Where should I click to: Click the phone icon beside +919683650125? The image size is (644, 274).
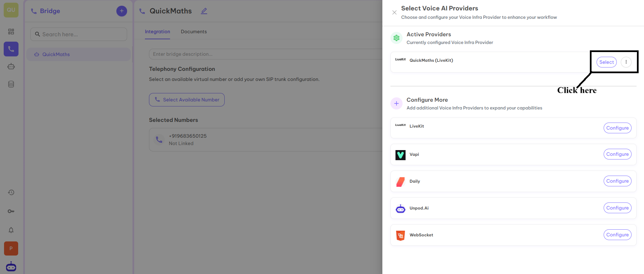point(159,140)
